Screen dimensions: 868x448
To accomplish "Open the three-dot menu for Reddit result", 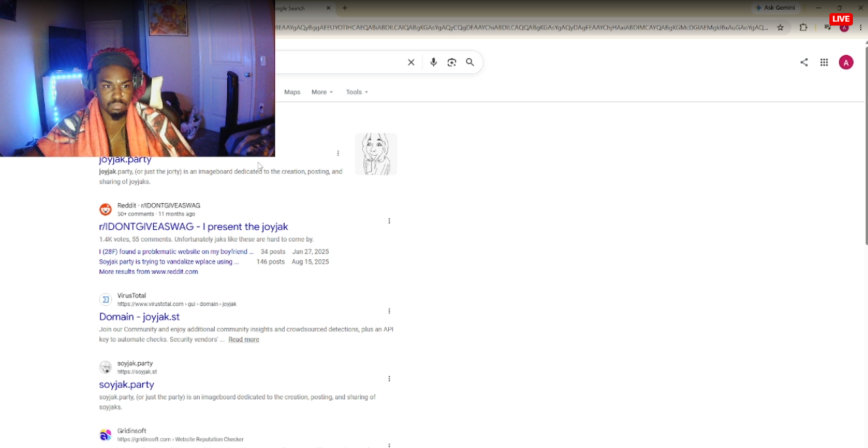I will coord(389,221).
